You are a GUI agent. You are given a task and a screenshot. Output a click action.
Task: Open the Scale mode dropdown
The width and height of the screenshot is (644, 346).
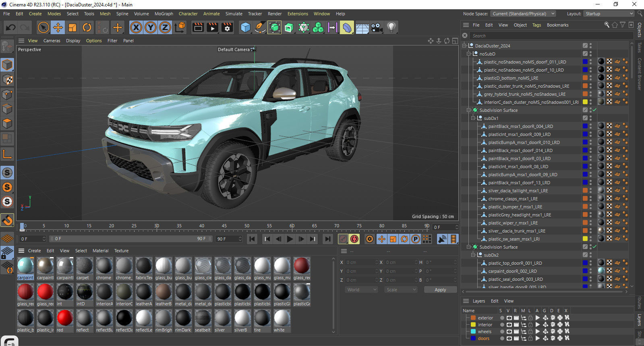(x=401, y=290)
